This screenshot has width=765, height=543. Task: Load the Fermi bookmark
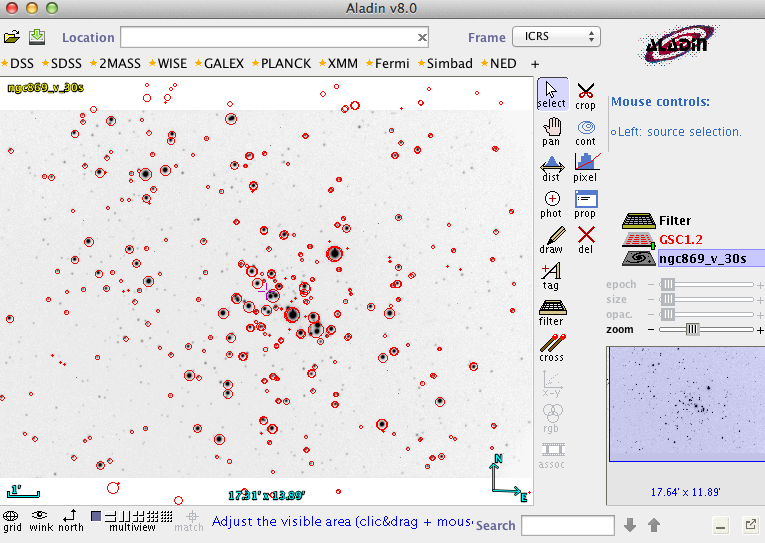tap(387, 63)
